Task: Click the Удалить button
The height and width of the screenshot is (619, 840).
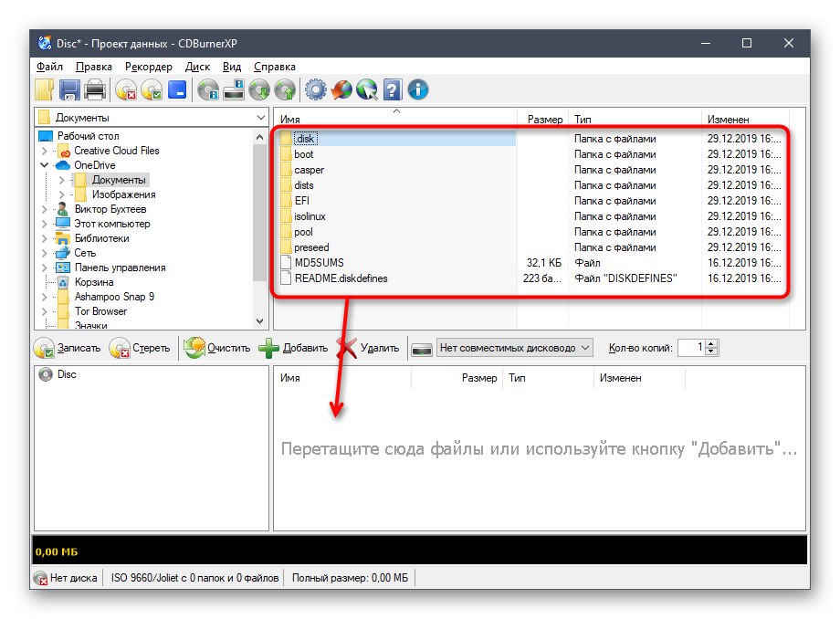Action: [x=369, y=348]
